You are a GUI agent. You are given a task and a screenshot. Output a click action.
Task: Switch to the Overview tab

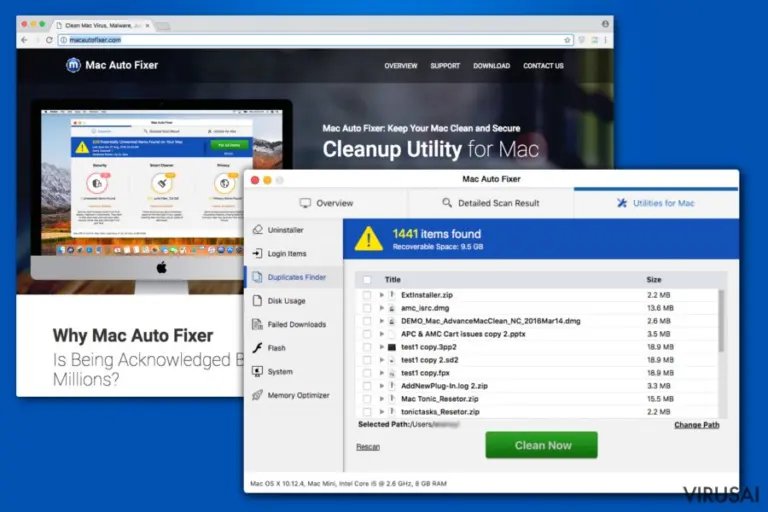(326, 203)
